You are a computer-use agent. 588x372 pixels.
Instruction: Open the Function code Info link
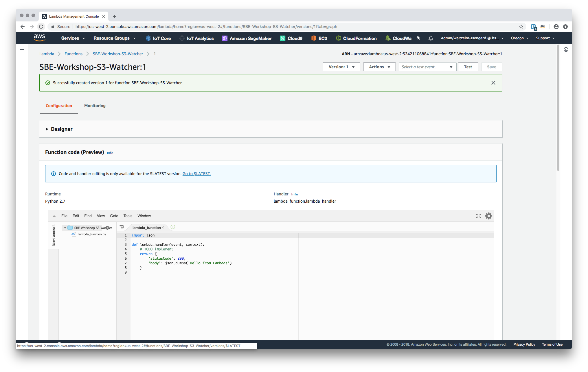click(x=110, y=153)
